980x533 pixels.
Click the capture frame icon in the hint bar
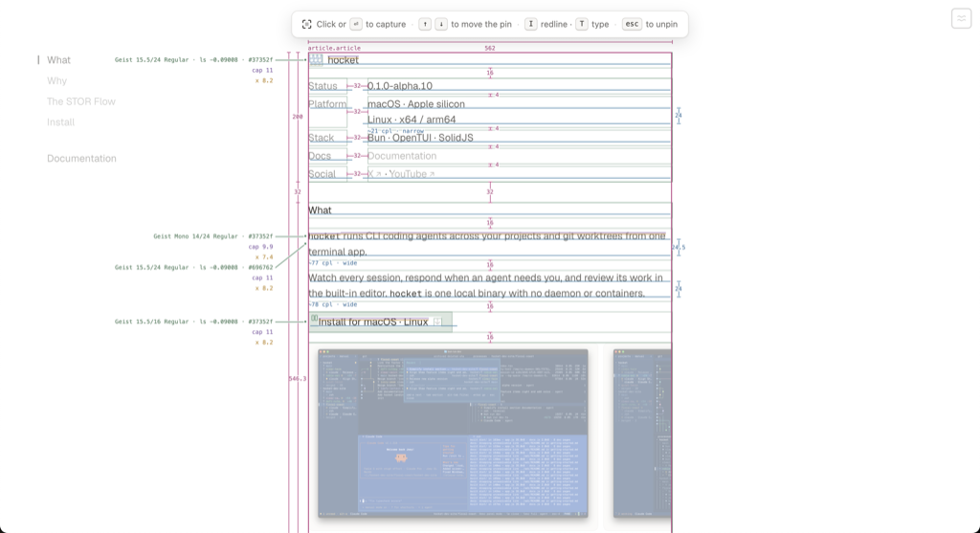click(306, 24)
